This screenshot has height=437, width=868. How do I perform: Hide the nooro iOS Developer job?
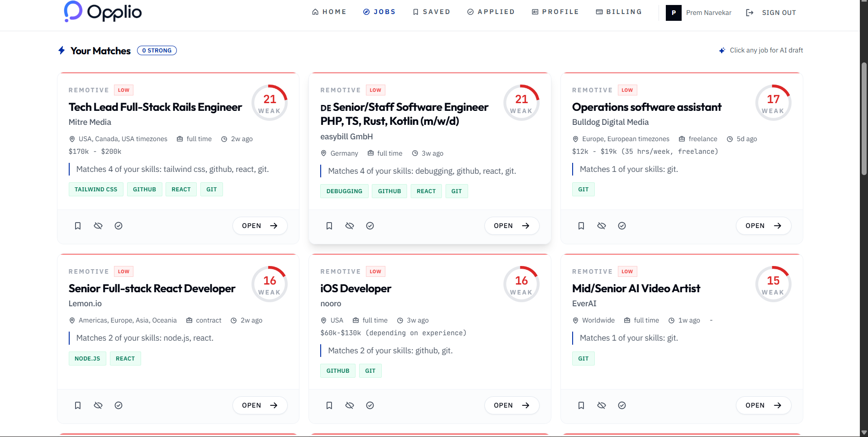click(x=350, y=405)
